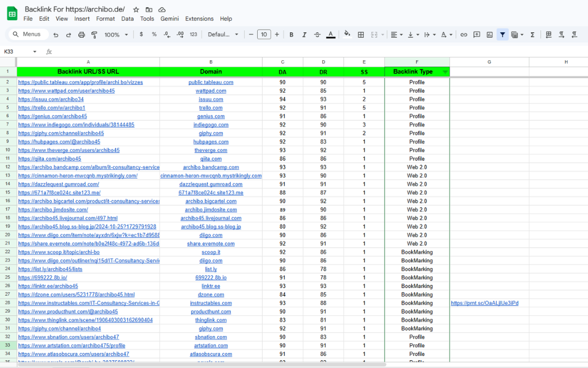Screen dimensions: 588x368
Task: Click the font size input field
Action: click(x=264, y=34)
